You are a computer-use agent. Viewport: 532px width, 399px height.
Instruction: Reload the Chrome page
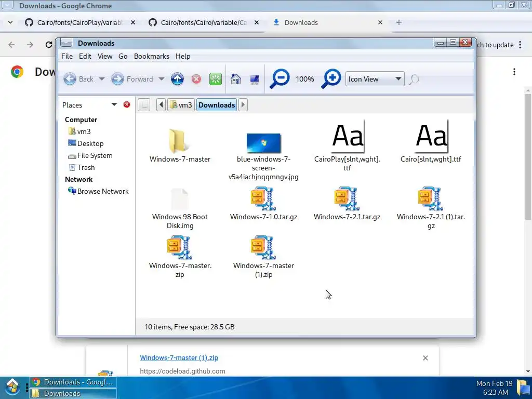point(48,45)
